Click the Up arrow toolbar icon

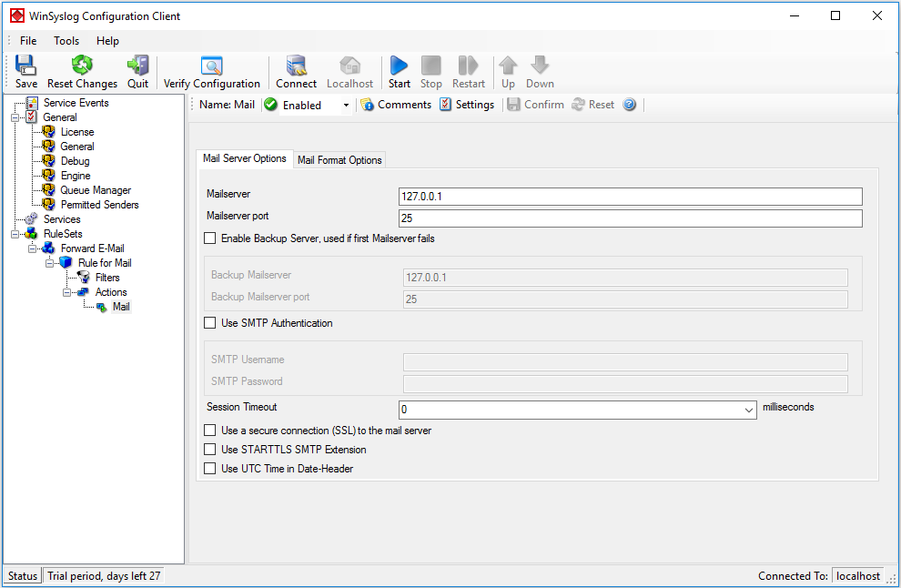click(x=508, y=72)
